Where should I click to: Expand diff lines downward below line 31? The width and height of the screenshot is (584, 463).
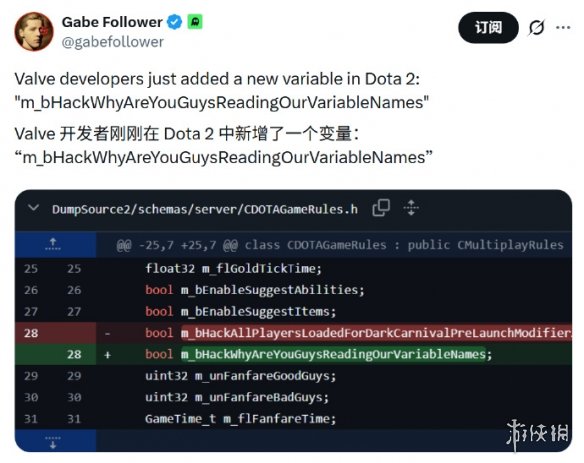click(x=53, y=441)
